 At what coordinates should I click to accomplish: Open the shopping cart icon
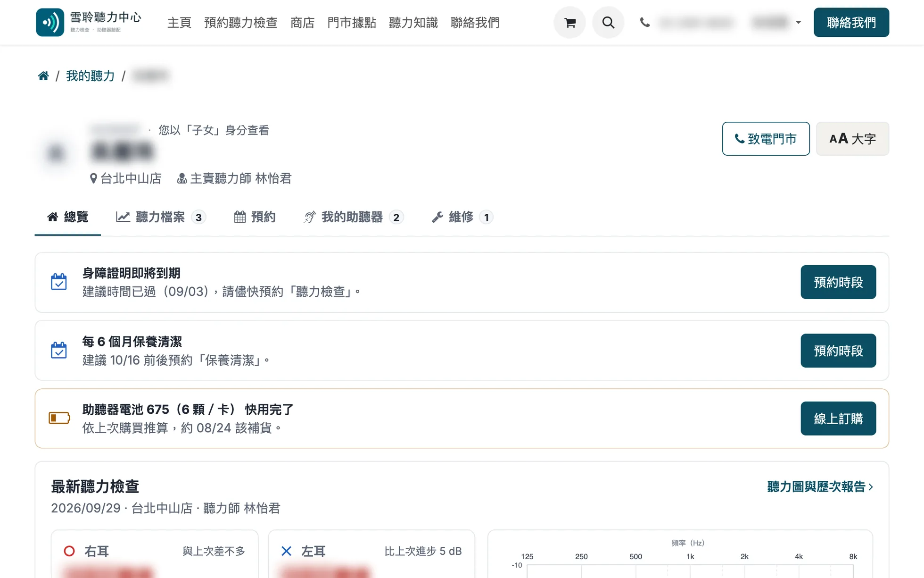[x=570, y=23]
